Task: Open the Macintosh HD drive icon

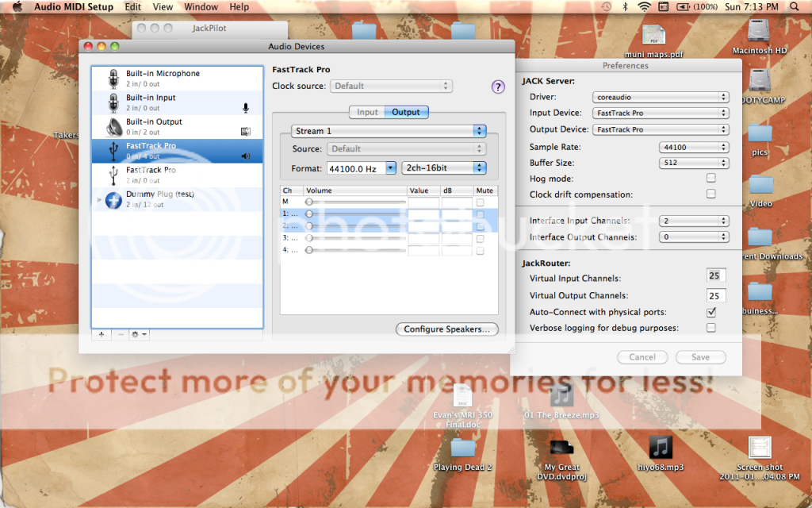Action: pos(759,33)
